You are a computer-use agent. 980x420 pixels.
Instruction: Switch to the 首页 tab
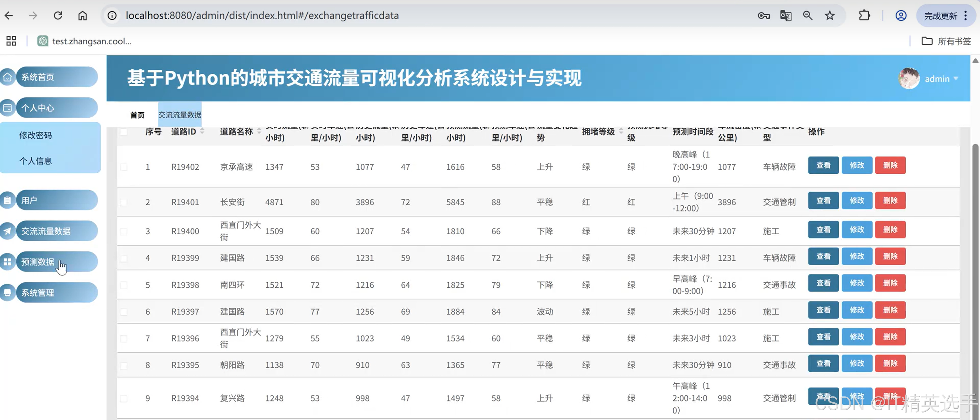(x=137, y=115)
